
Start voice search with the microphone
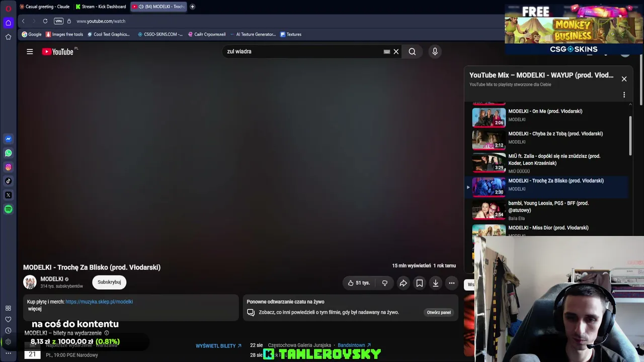[435, 51]
